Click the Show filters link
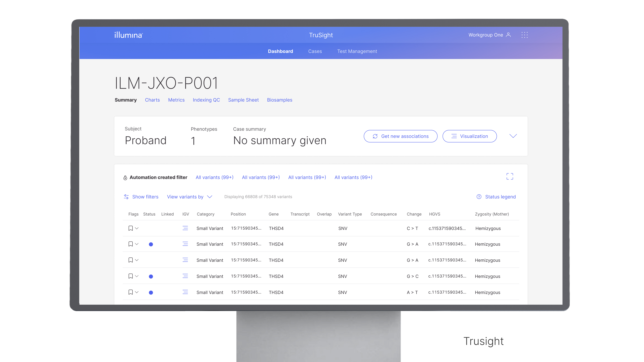The height and width of the screenshot is (362, 644). tap(145, 197)
